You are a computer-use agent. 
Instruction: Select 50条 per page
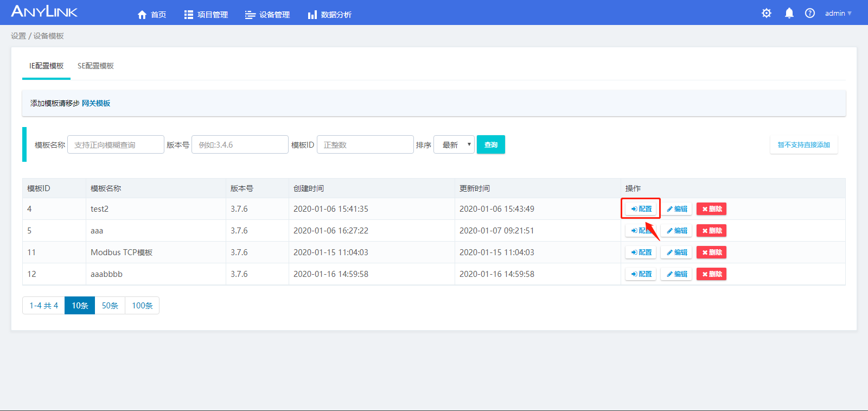(x=110, y=306)
